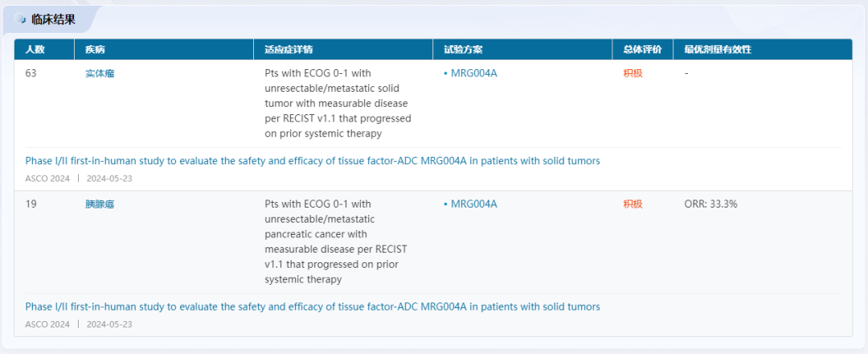
Task: Click the 试验方案 column header
Action: pos(463,50)
